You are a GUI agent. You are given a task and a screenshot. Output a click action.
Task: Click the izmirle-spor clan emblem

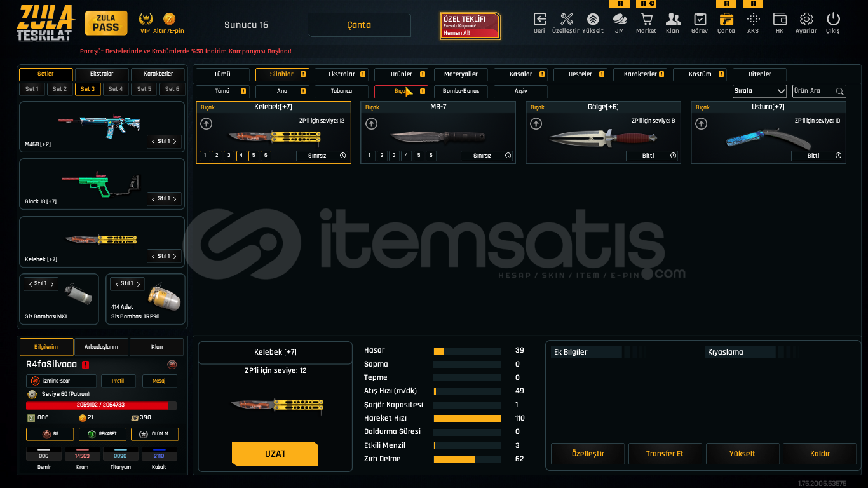click(x=35, y=381)
